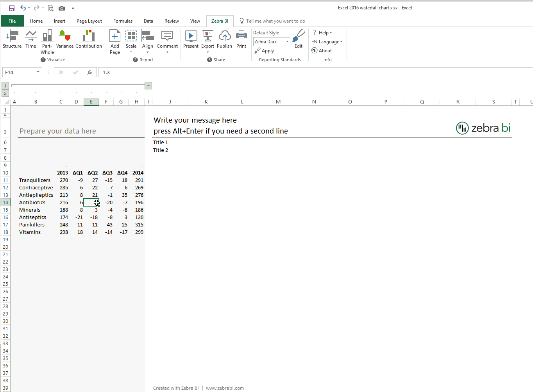The height and width of the screenshot is (392, 533).
Task: Open the Export options
Action: pyautogui.click(x=208, y=42)
